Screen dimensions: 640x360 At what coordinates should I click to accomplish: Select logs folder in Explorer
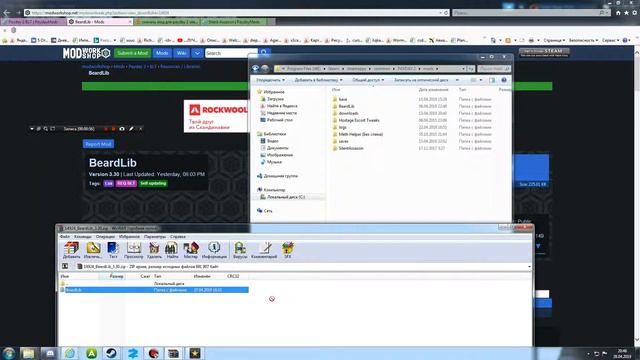tap(342, 127)
